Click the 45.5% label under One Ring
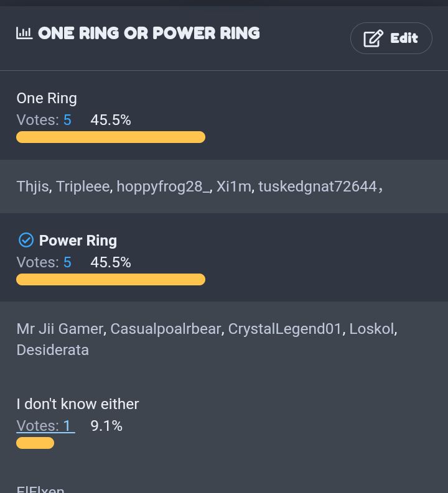Viewport: 448px width, 493px height. 111,120
